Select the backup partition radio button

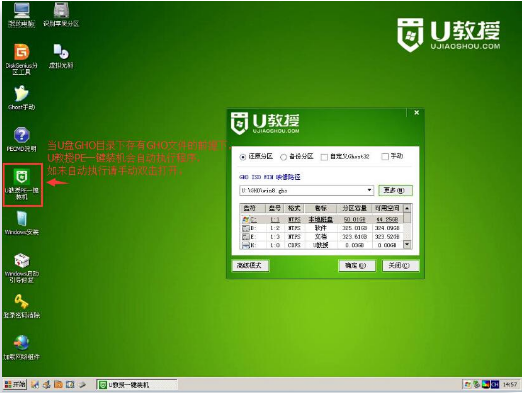pyautogui.click(x=283, y=157)
